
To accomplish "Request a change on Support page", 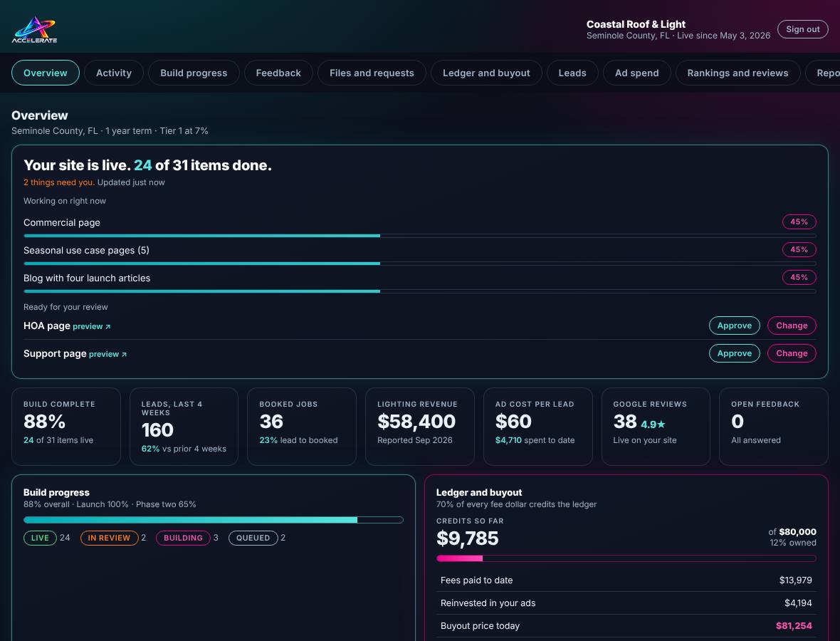I will pyautogui.click(x=792, y=353).
